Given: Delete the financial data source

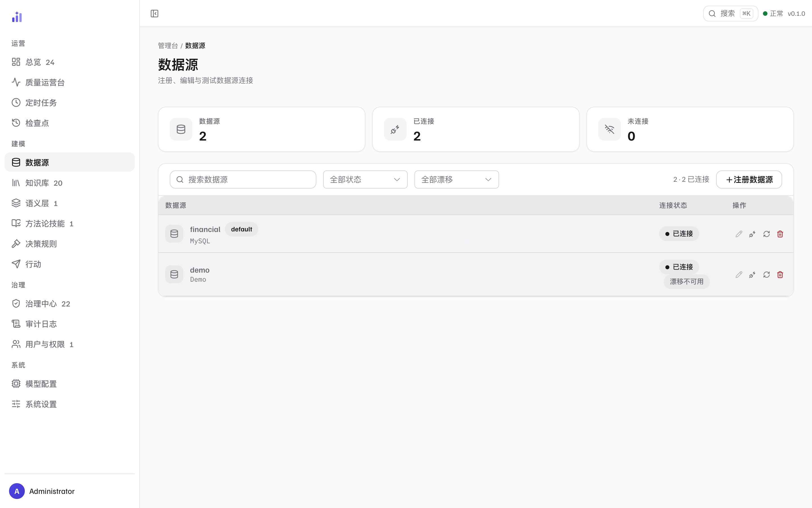Looking at the screenshot, I should (x=780, y=234).
